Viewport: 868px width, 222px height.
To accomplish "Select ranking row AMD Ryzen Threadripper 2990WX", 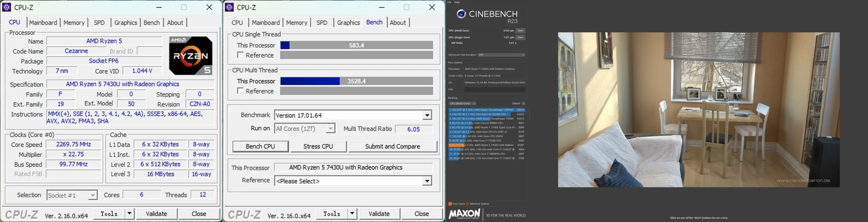I will coord(487,110).
